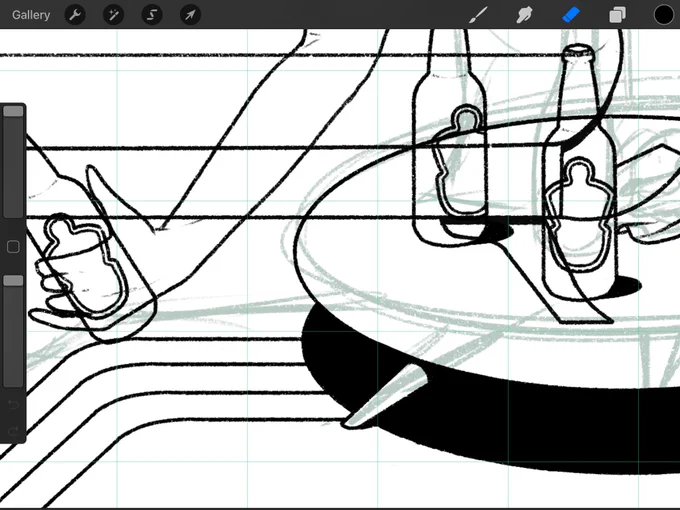
Task: Select the Smudge tool
Action: [x=524, y=15]
